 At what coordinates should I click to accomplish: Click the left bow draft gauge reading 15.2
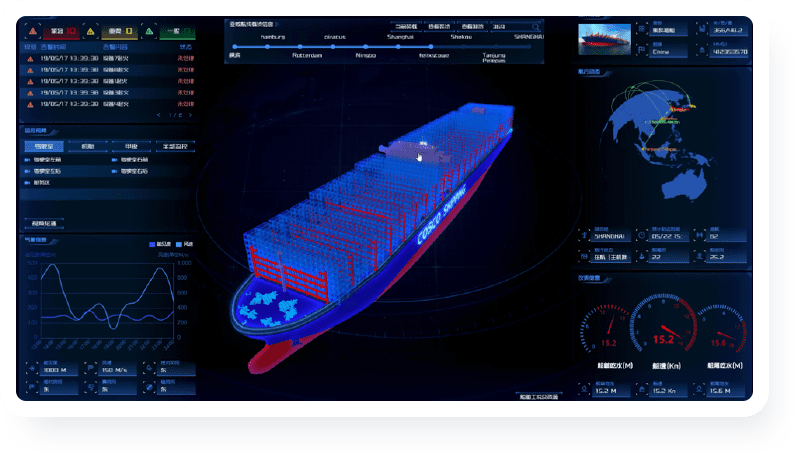(607, 329)
